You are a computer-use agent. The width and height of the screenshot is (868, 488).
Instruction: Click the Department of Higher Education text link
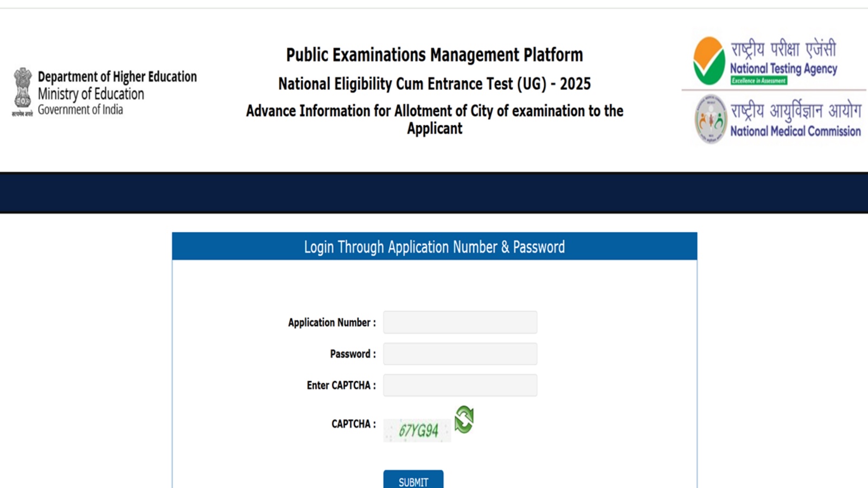click(x=117, y=77)
